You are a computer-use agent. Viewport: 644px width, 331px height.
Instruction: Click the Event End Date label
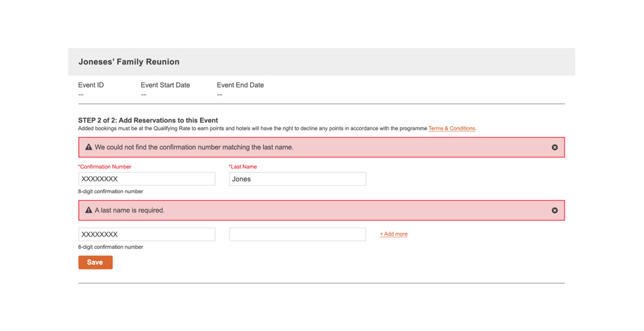(x=240, y=85)
